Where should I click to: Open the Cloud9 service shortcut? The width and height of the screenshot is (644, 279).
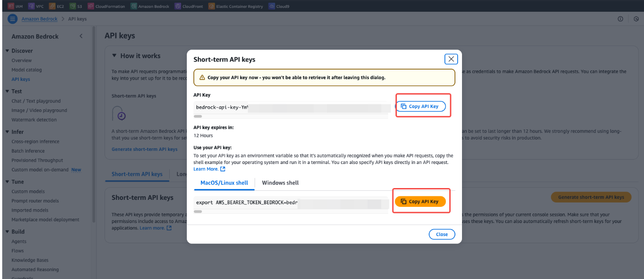279,6
